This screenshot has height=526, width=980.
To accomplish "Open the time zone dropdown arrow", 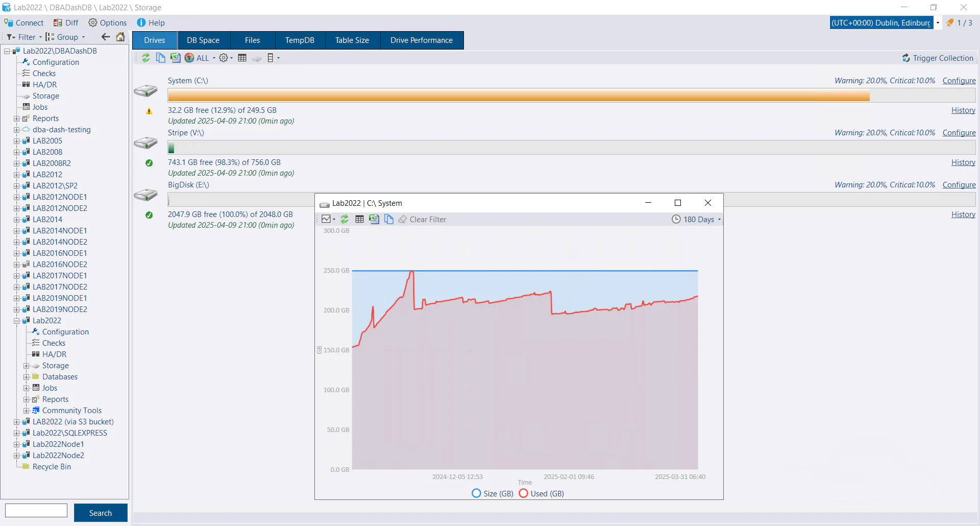I will (938, 22).
